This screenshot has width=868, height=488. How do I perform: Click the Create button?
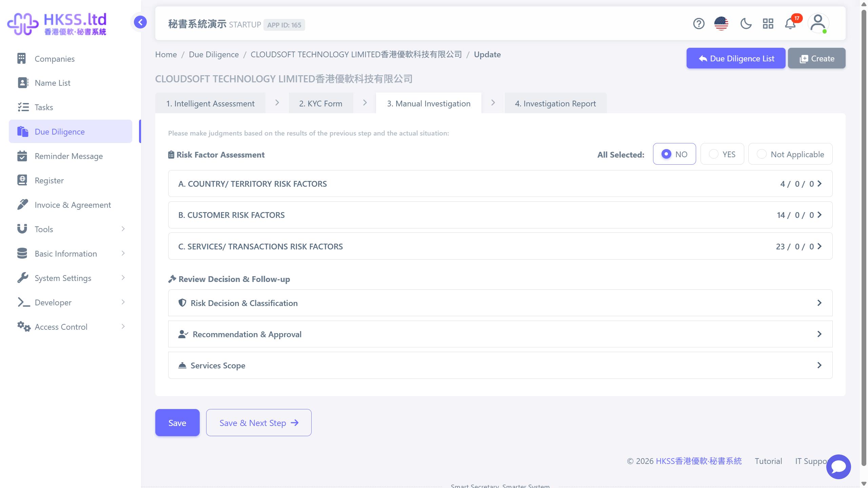pyautogui.click(x=816, y=58)
